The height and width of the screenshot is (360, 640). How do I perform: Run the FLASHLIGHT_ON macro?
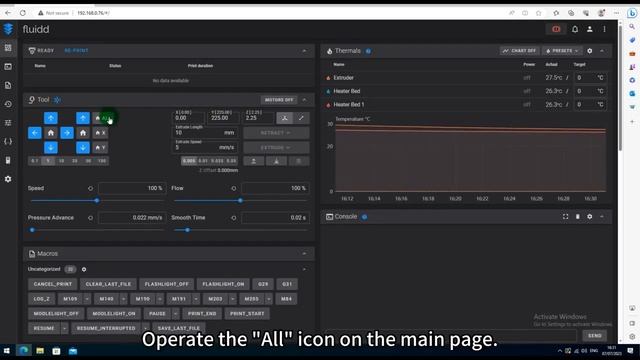tap(223, 284)
